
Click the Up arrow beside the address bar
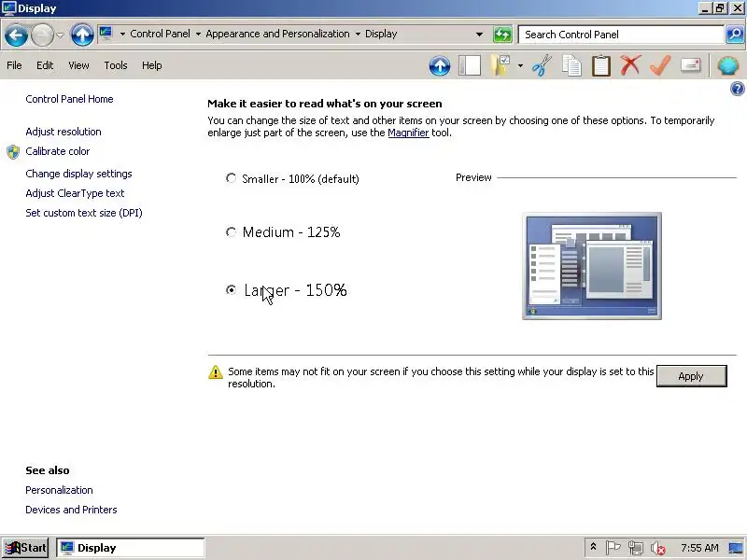click(x=82, y=35)
